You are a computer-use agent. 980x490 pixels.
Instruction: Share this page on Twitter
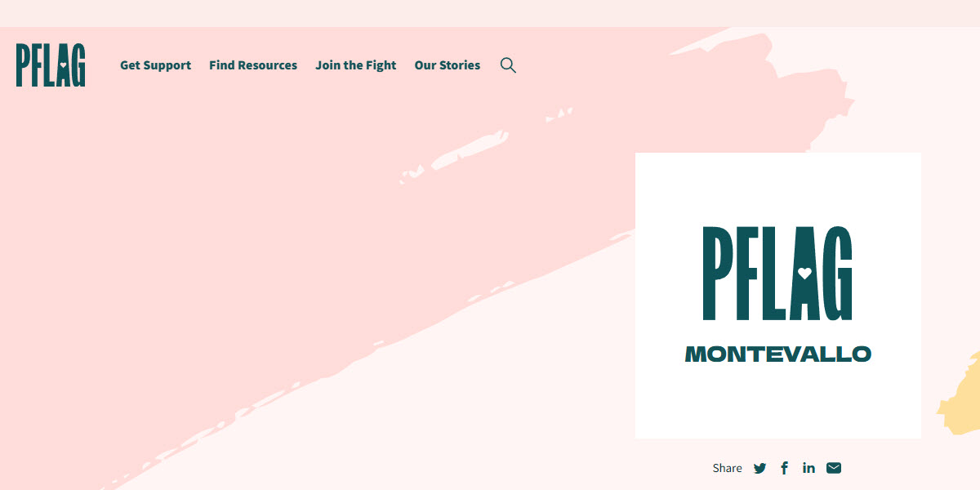coord(760,468)
